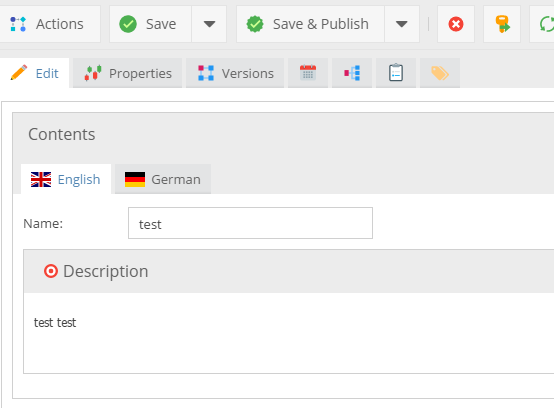The width and height of the screenshot is (554, 408).
Task: Click the green Save checkmark icon
Action: (128, 24)
